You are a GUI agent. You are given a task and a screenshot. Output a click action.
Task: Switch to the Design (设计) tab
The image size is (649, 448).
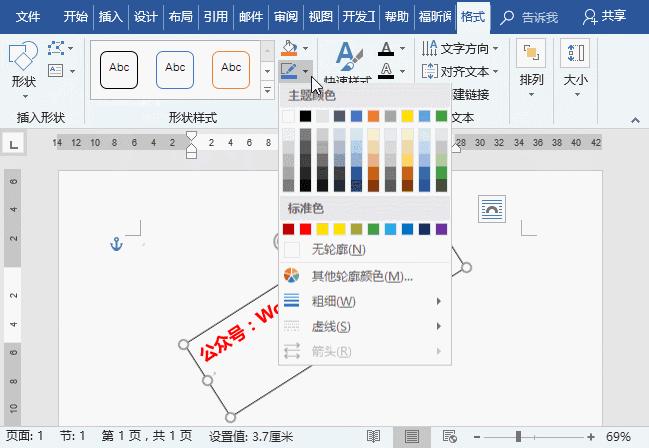(x=145, y=17)
